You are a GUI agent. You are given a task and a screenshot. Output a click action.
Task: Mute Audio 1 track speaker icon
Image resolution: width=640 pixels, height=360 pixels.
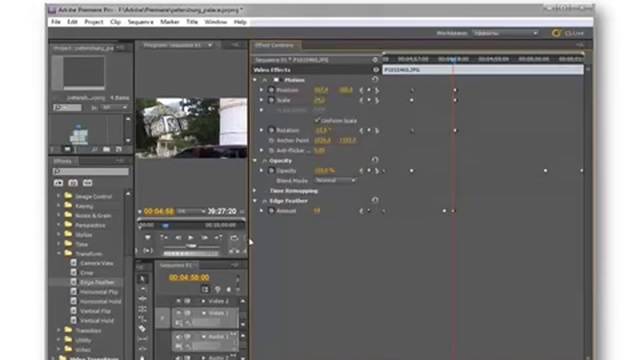(179, 337)
